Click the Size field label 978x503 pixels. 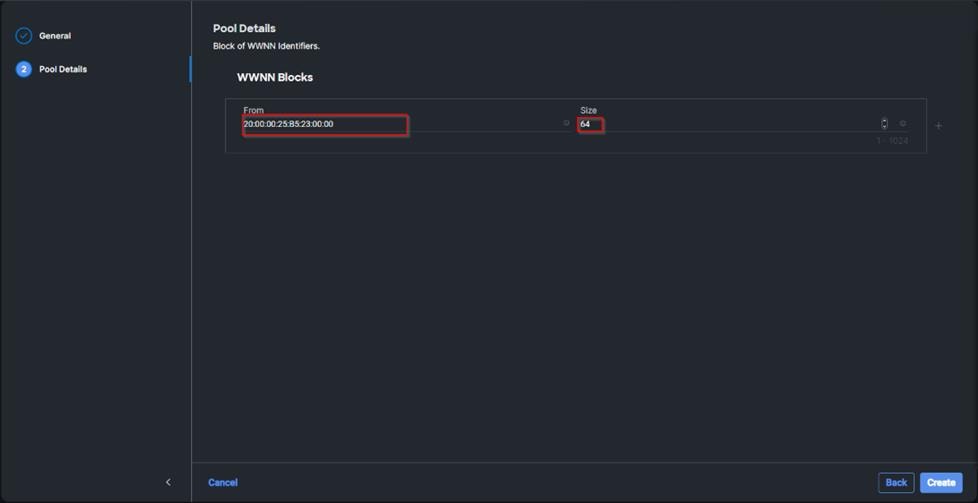point(588,110)
